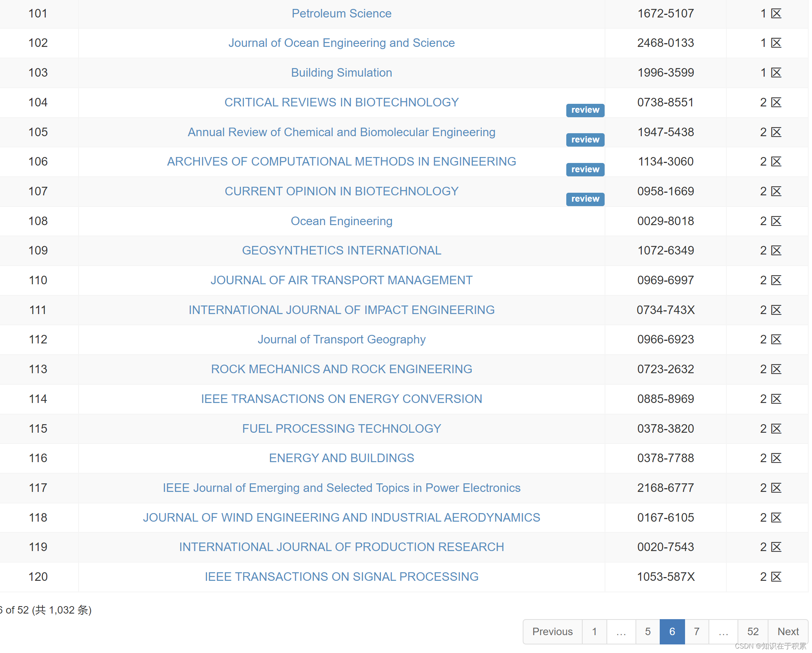
Task: Open the Ocean Engineering journal page
Action: (x=341, y=221)
